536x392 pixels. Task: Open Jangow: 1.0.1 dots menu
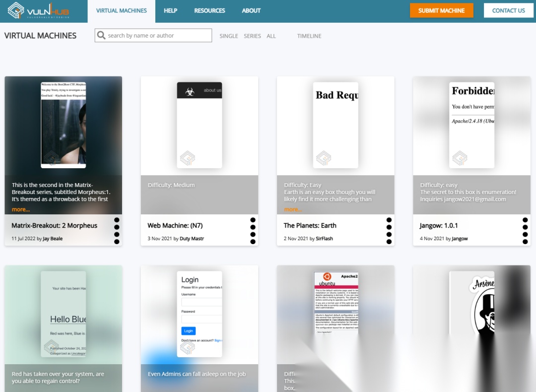click(x=525, y=231)
